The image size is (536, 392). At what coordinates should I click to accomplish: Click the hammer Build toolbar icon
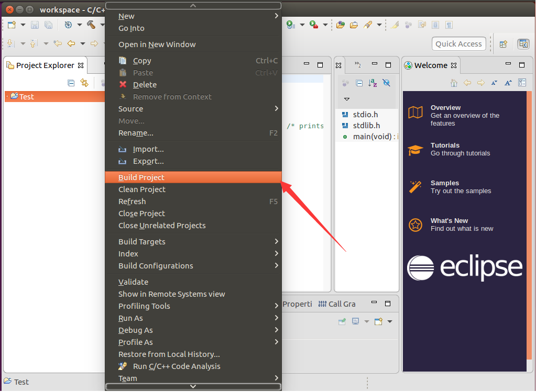point(91,25)
